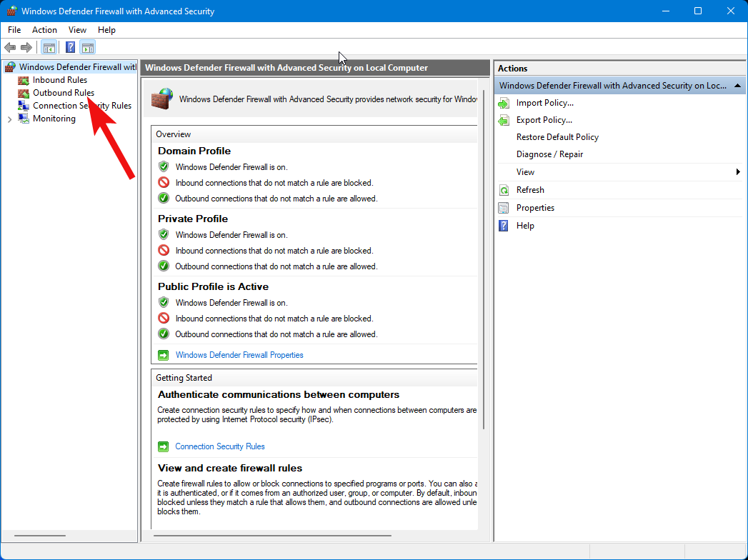
Task: Click Import Policy in Actions pane
Action: [x=544, y=103]
